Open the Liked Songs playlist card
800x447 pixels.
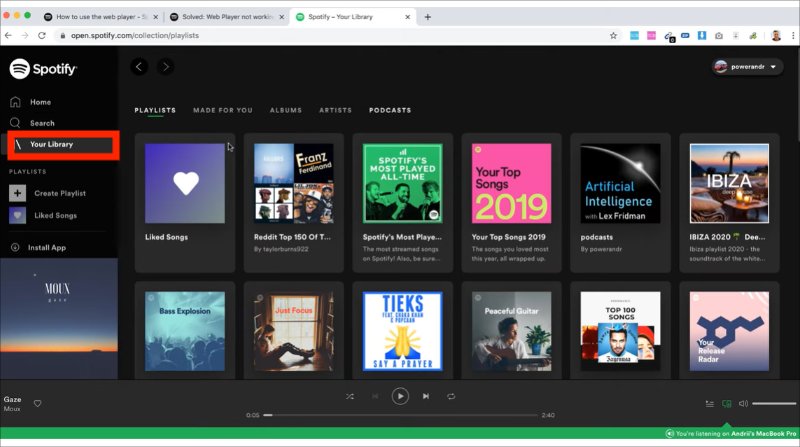(185, 203)
